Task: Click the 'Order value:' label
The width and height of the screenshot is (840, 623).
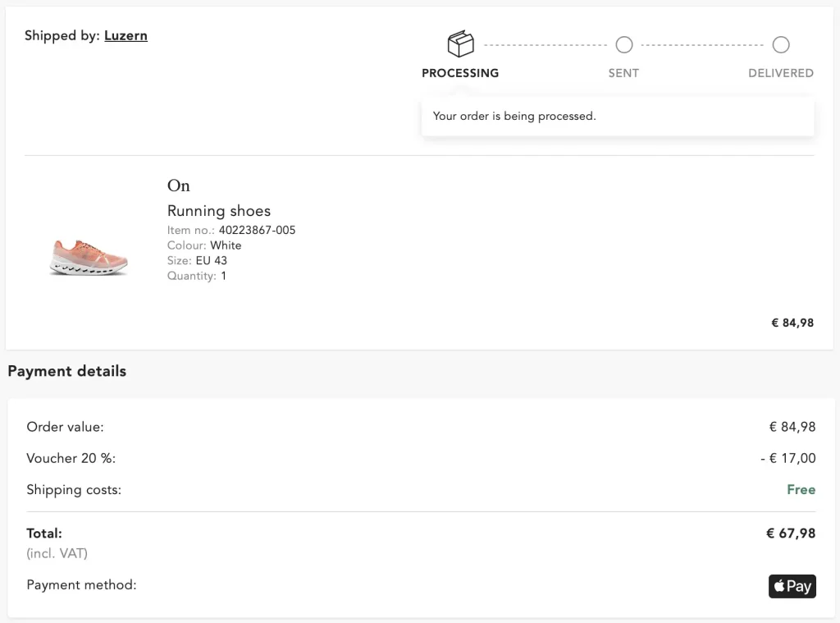Action: (65, 427)
